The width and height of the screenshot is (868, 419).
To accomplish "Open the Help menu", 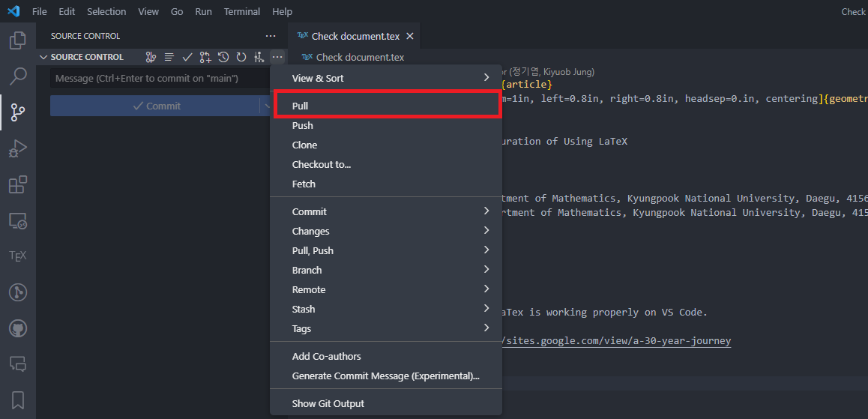I will [x=283, y=12].
